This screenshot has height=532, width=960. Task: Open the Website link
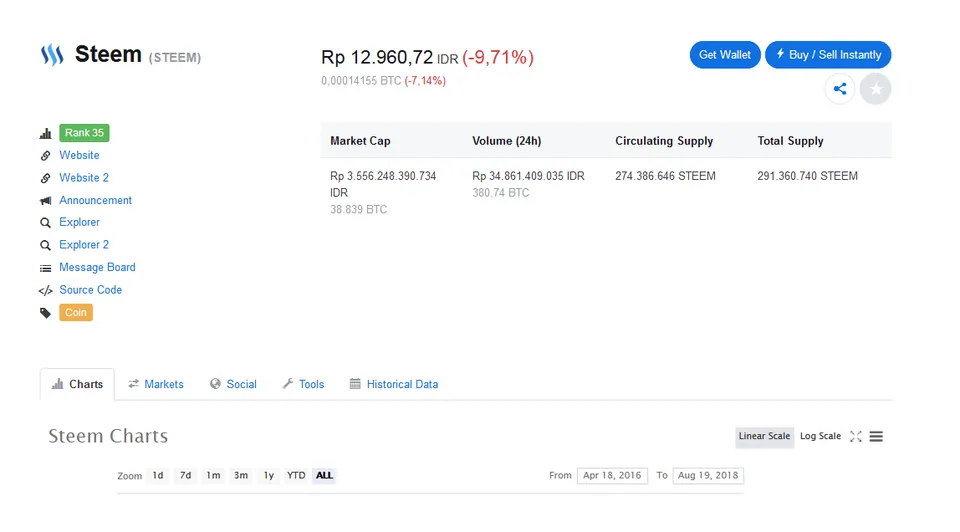79,155
